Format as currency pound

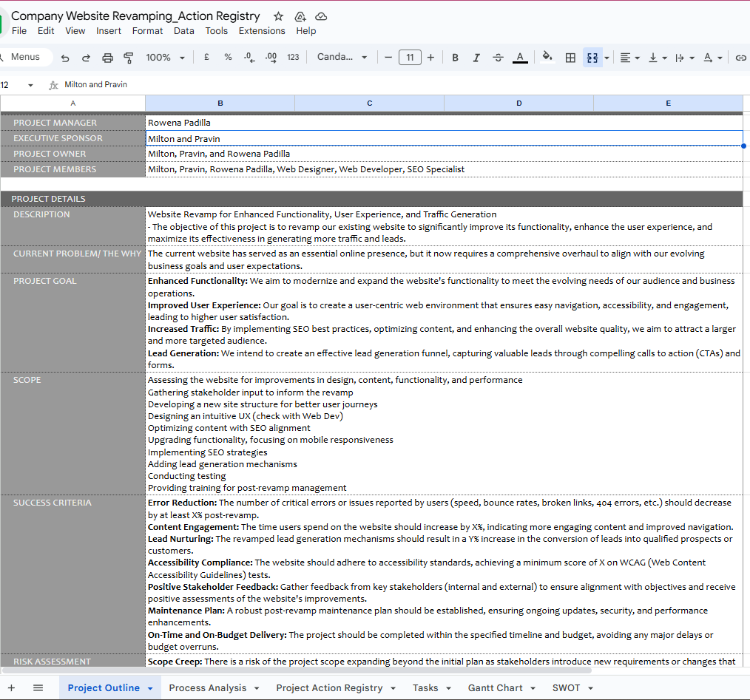(206, 58)
